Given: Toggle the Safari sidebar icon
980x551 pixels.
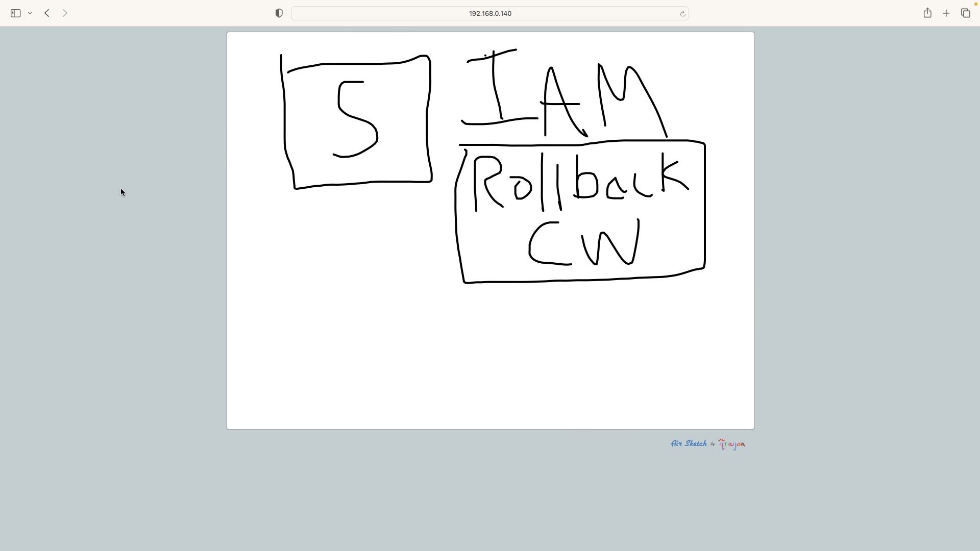Looking at the screenshot, I should (x=15, y=14).
